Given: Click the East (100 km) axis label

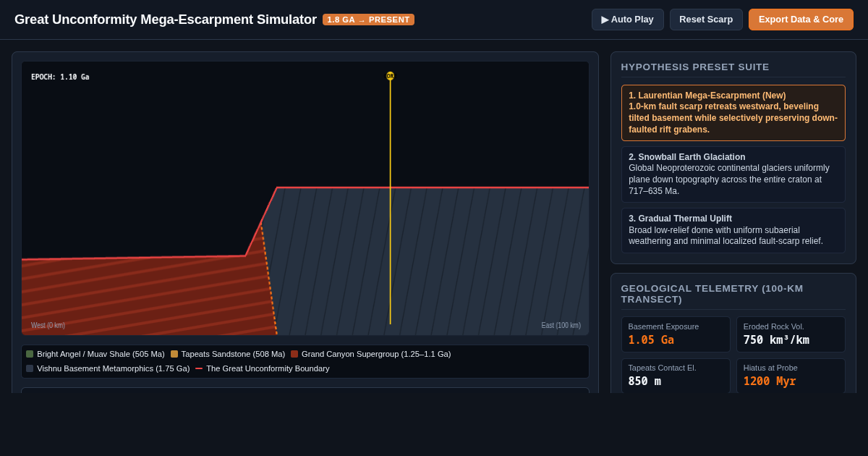Looking at the screenshot, I should [561, 326].
